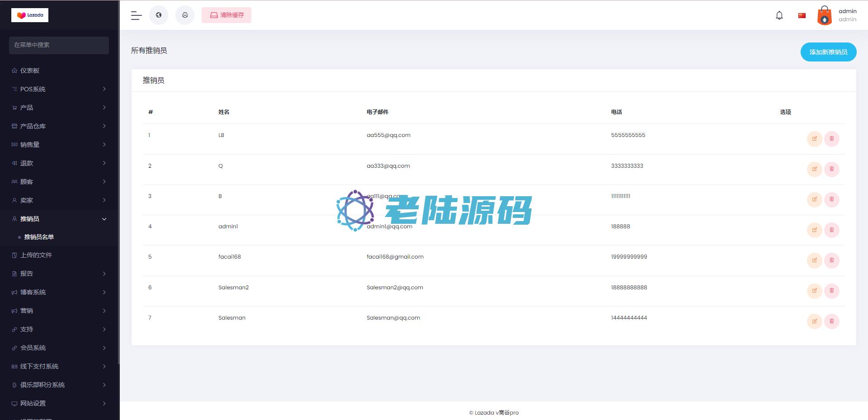The height and width of the screenshot is (420, 868).
Task: Click the printer POS icon in header
Action: [185, 15]
